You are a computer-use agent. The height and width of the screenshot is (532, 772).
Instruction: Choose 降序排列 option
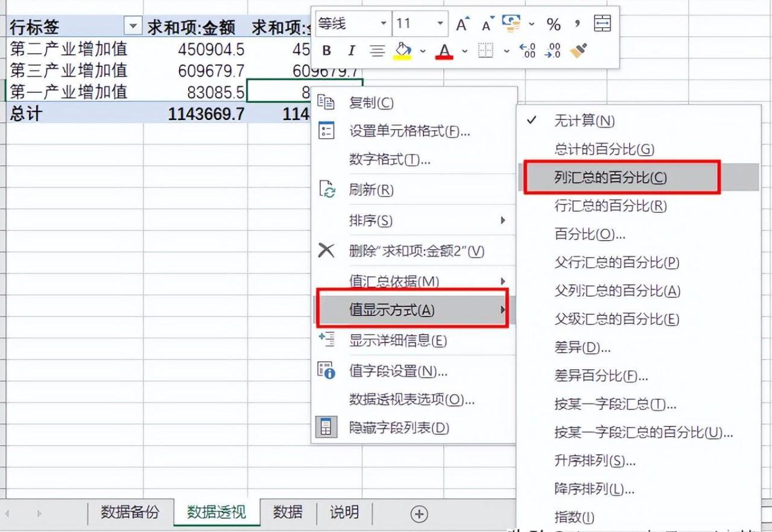click(639, 489)
